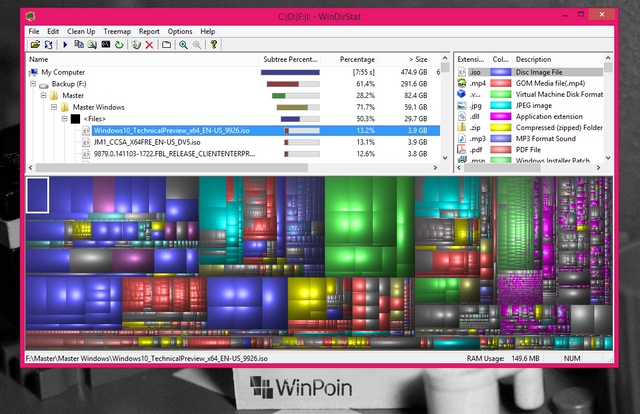Sort by the Subtree Percent column header
Screen dimensions: 640x414
click(x=290, y=60)
